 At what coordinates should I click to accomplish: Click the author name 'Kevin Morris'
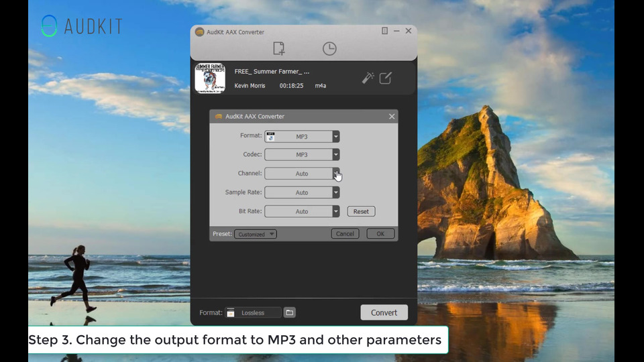coord(250,86)
